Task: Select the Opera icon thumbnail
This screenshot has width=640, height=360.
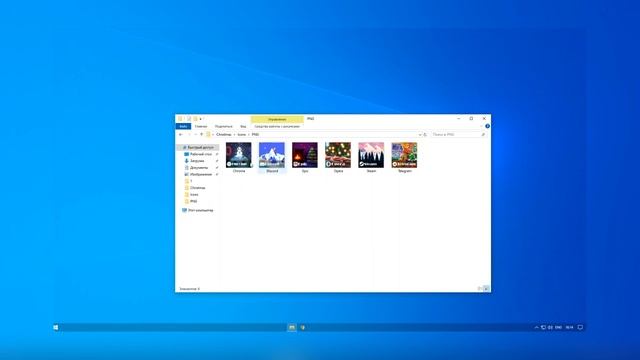Action: pos(338,155)
